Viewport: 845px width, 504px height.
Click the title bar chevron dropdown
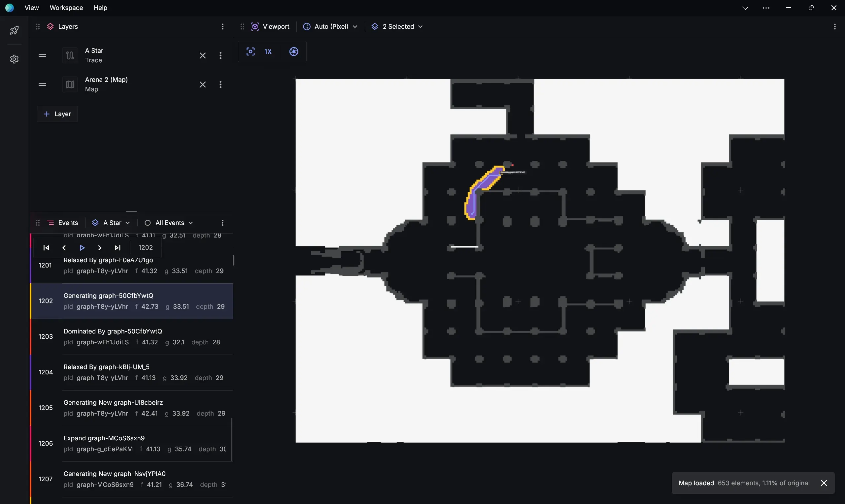[x=745, y=8]
